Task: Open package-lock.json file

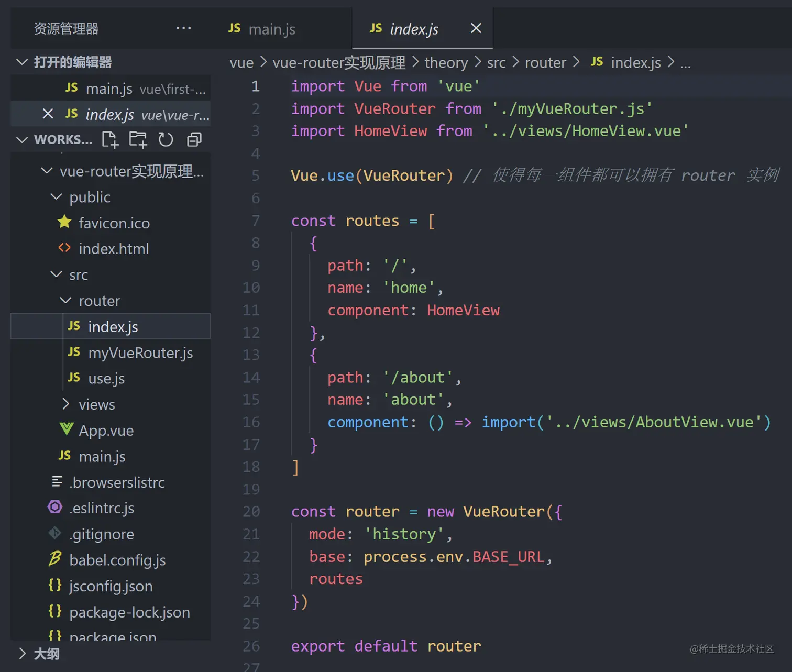Action: point(129,612)
